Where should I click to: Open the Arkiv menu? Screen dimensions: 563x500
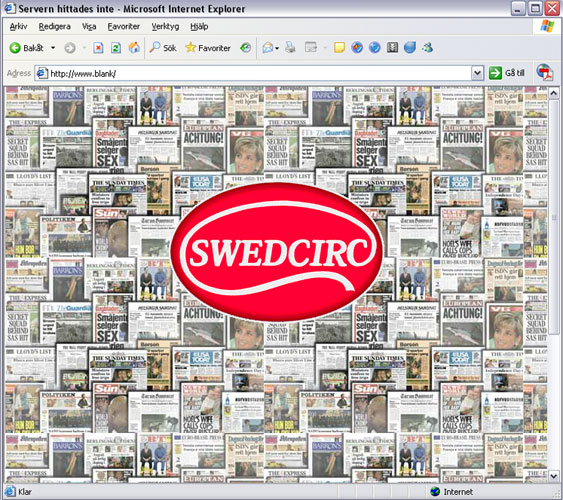18,27
